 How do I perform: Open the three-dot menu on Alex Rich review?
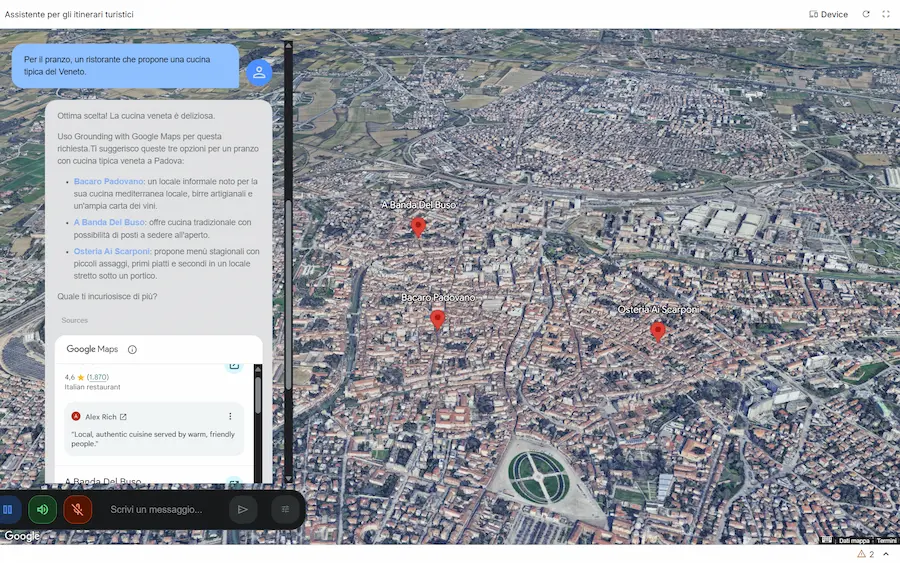pyautogui.click(x=230, y=416)
